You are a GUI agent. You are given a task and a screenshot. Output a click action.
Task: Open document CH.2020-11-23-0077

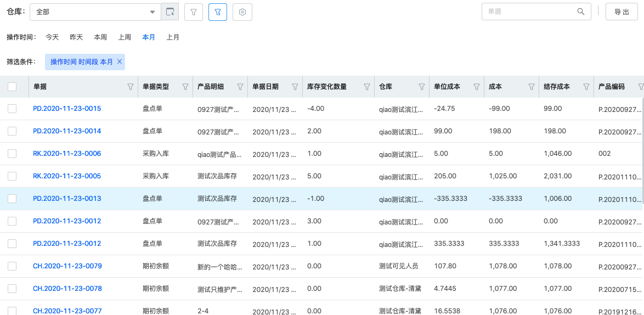click(67, 311)
